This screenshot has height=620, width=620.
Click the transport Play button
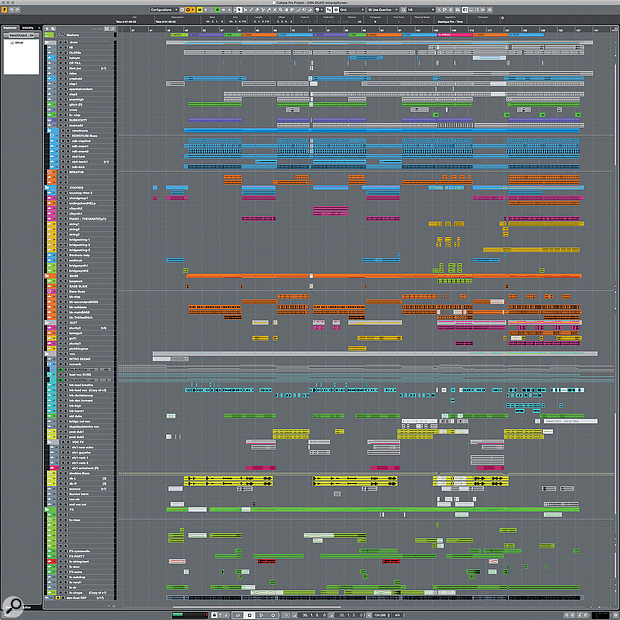261,615
